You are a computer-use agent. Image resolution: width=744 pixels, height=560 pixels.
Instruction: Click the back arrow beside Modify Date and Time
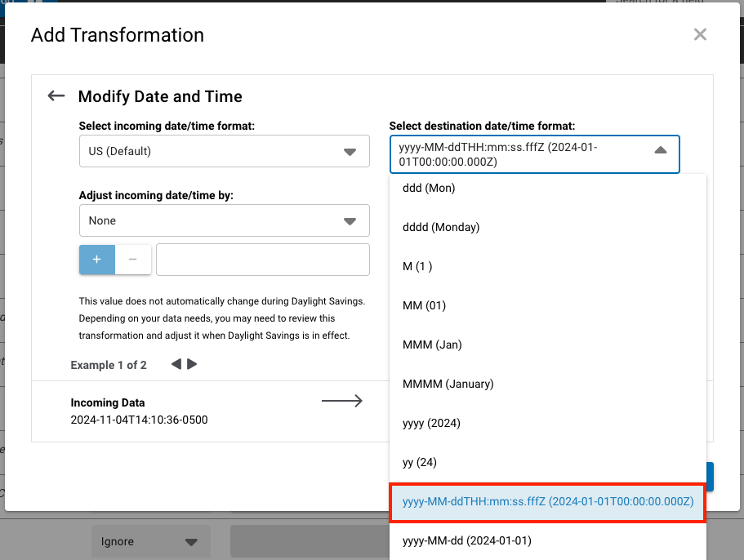(55, 96)
